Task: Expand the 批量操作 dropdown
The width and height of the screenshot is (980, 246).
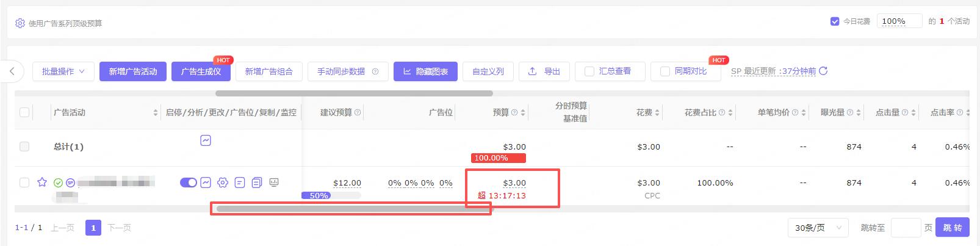Action: click(x=63, y=71)
